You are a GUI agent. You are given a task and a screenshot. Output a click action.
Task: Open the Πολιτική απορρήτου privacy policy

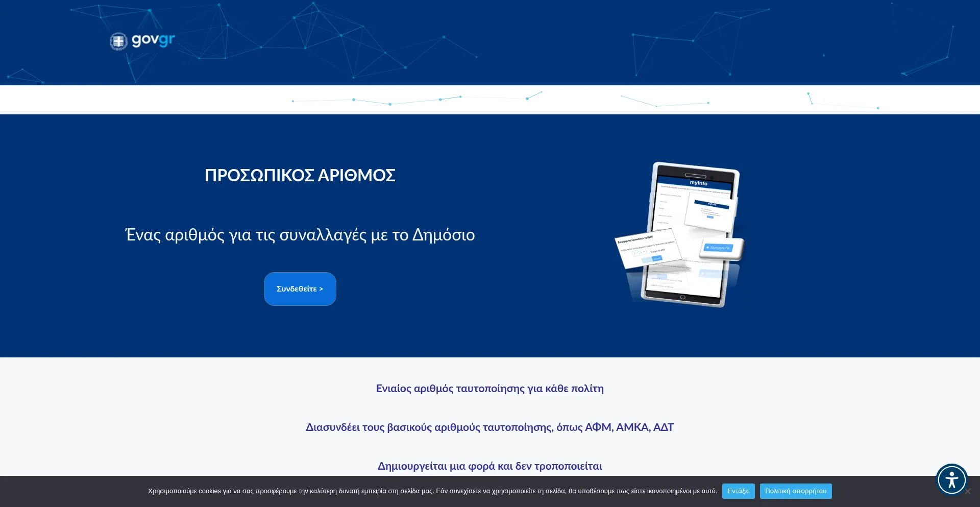pos(795,491)
